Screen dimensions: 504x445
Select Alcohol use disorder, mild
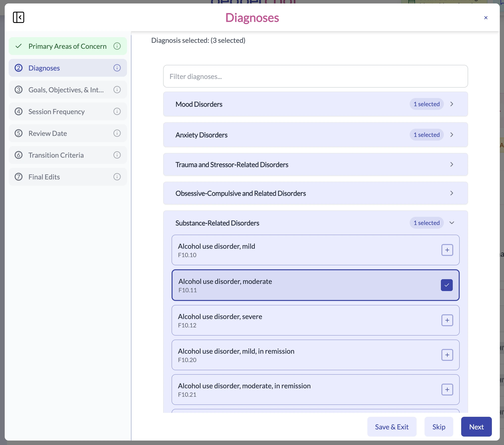pos(447,250)
